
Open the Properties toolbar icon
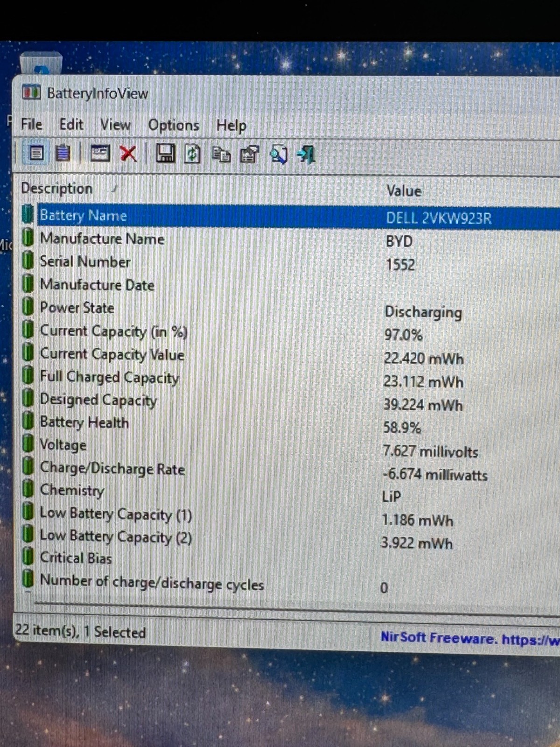249,154
